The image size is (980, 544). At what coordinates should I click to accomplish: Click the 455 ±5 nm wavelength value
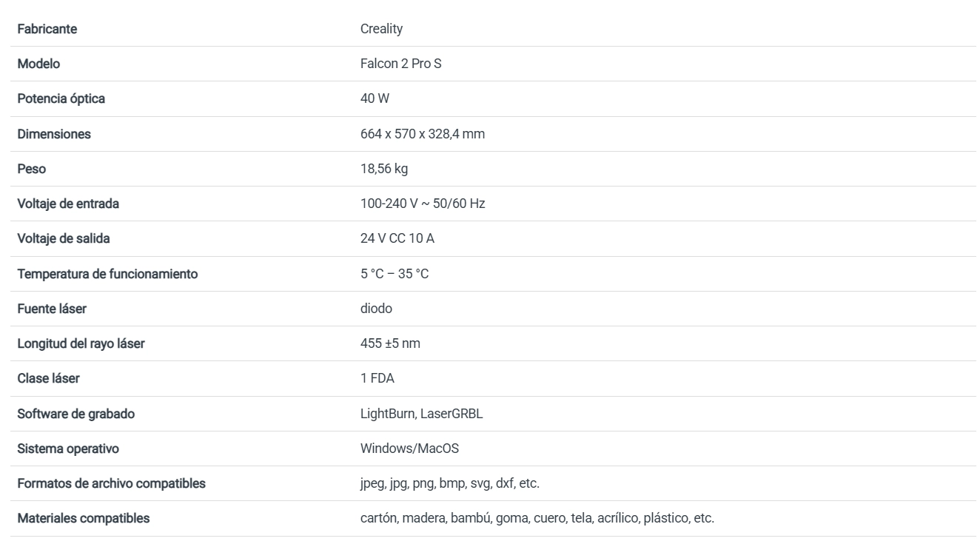point(390,343)
